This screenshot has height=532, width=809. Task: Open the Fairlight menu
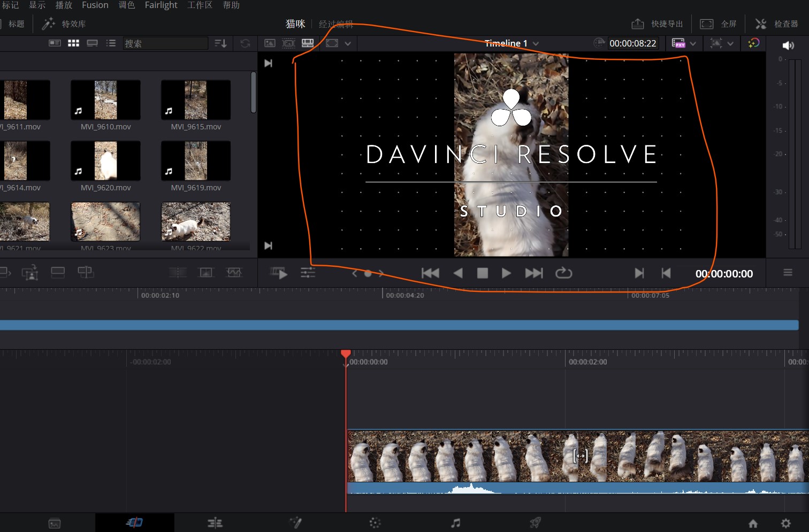[x=161, y=5]
